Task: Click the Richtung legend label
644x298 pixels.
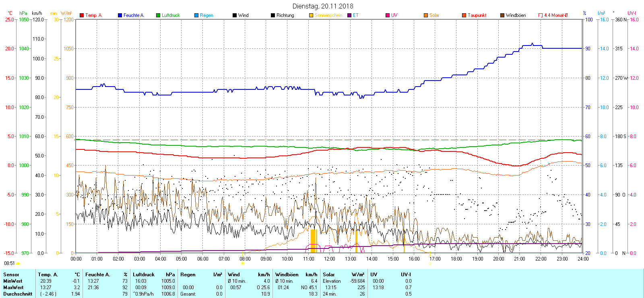Action: coord(285,15)
